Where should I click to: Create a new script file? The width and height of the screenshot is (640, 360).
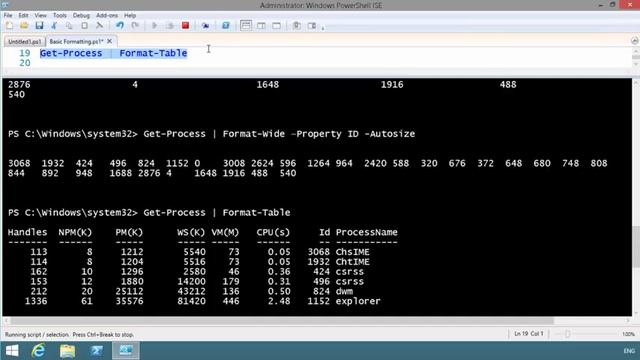coord(9,26)
